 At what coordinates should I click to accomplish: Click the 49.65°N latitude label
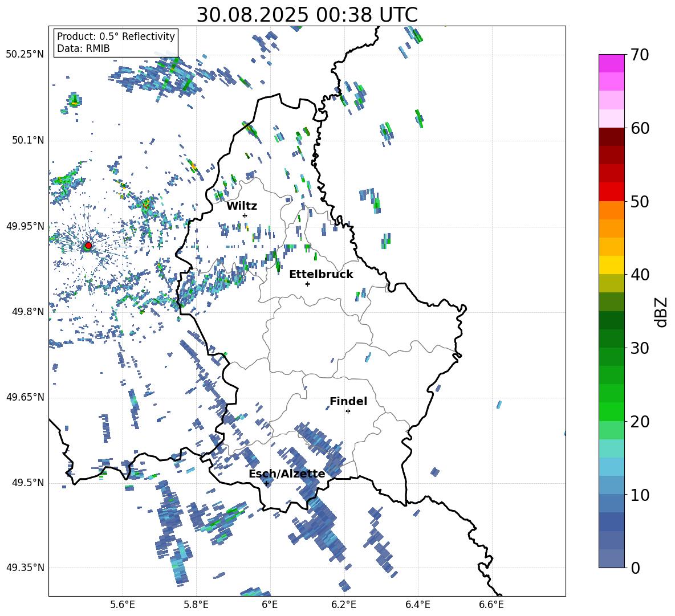pyautogui.click(x=25, y=397)
